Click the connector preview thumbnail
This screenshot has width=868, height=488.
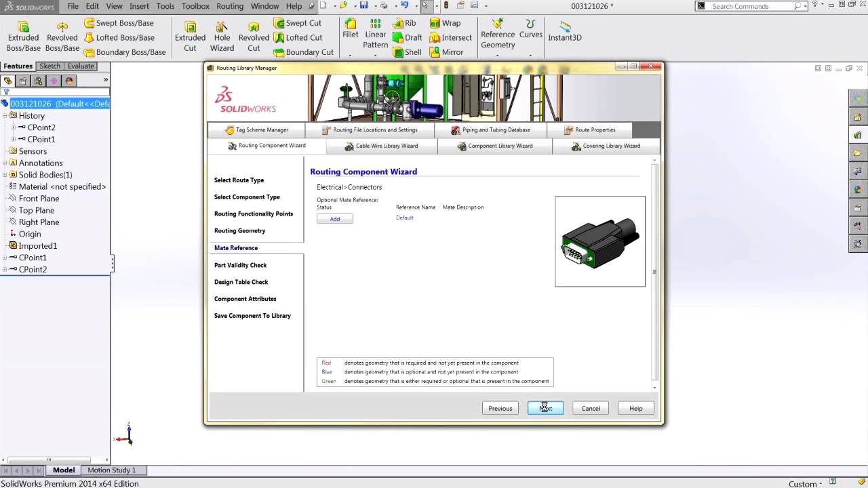(600, 241)
